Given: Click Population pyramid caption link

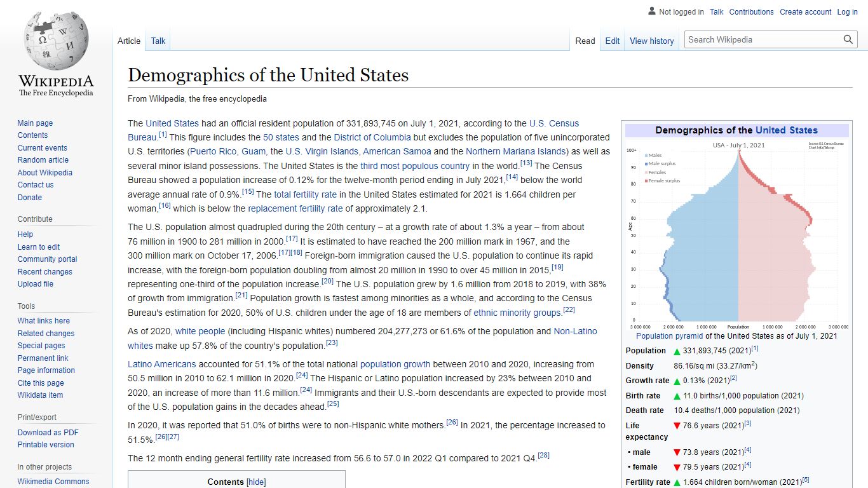Looking at the screenshot, I should (x=669, y=336).
